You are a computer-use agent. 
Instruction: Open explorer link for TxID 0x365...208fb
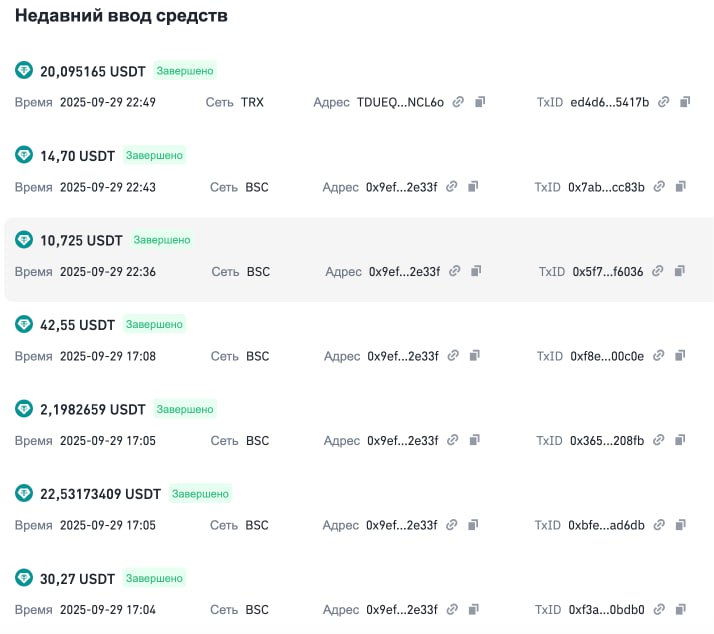[658, 440]
